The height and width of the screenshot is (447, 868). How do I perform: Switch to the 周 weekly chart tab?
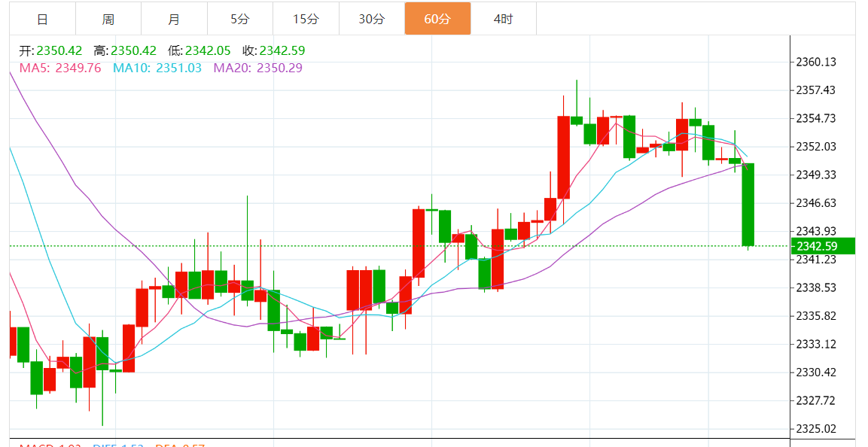pos(108,19)
